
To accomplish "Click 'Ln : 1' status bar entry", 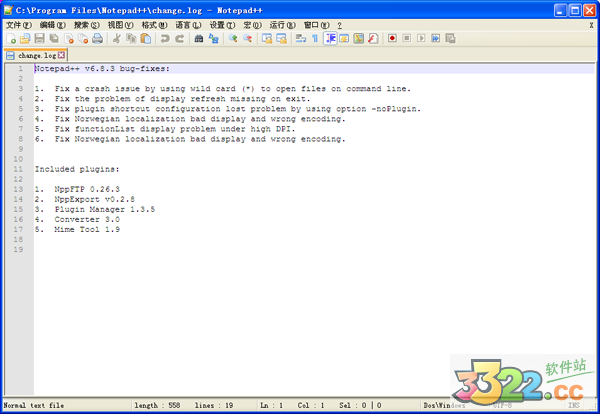I will tap(271, 405).
